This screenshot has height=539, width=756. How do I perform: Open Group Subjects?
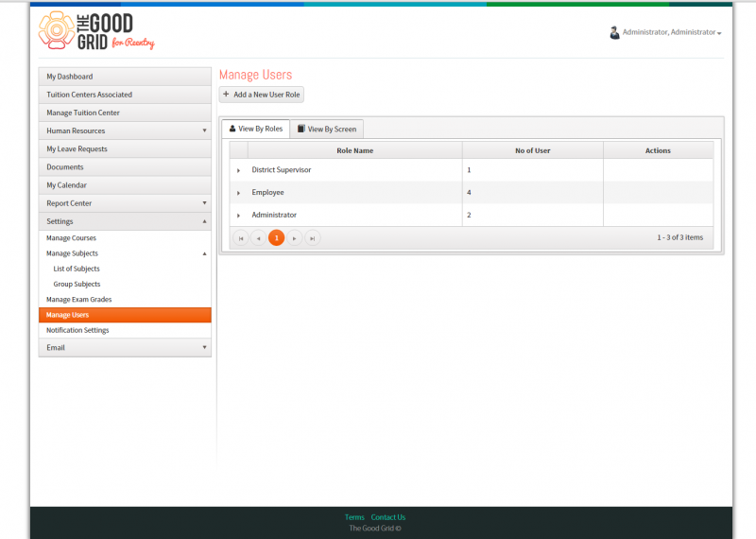click(x=77, y=285)
